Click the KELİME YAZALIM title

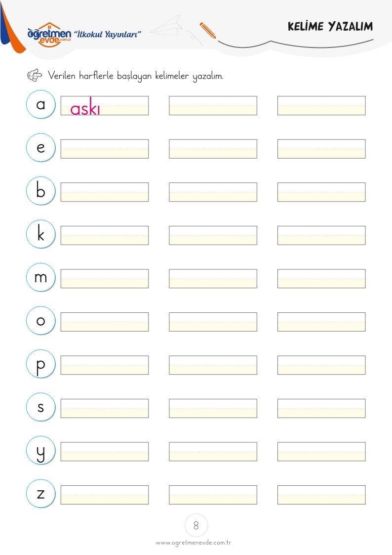coord(330,27)
